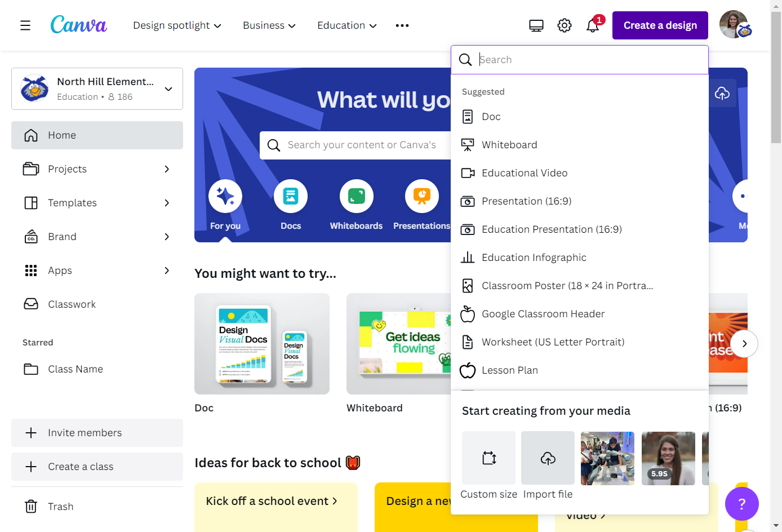The image size is (782, 532).
Task: Click the Doc design thumbnail
Action: [262, 344]
